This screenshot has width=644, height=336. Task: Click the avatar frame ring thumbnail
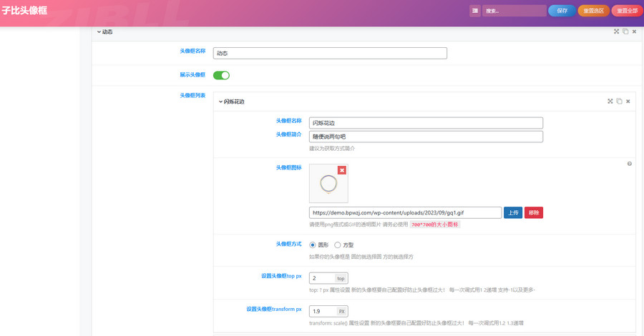pos(328,184)
